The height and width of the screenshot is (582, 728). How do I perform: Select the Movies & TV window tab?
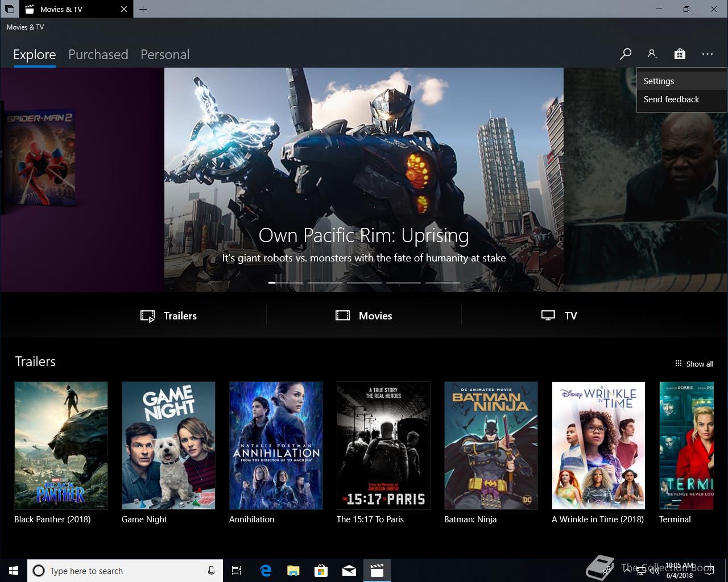point(76,9)
